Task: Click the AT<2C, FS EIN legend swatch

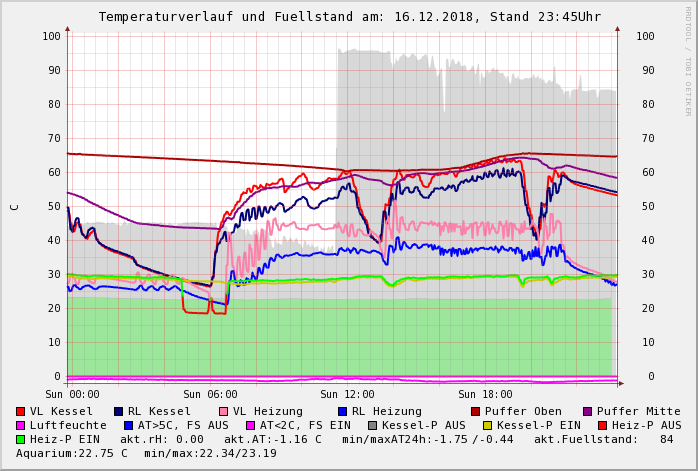Action: 252,425
